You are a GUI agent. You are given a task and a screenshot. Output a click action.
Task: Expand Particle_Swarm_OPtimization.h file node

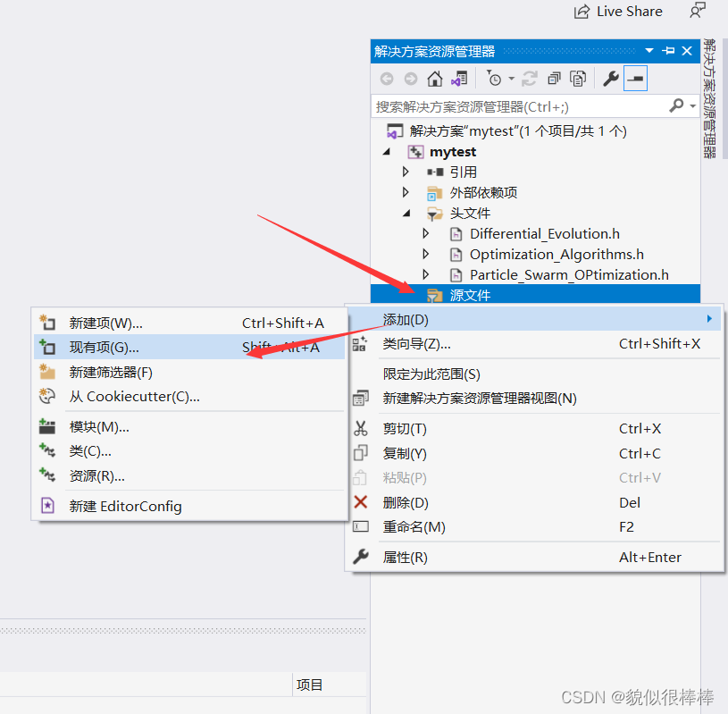(x=426, y=274)
